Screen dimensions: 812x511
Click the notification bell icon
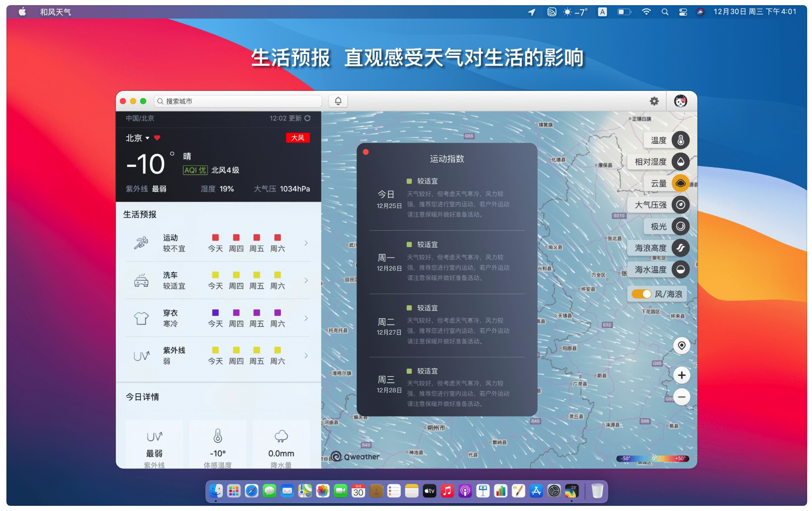[338, 101]
